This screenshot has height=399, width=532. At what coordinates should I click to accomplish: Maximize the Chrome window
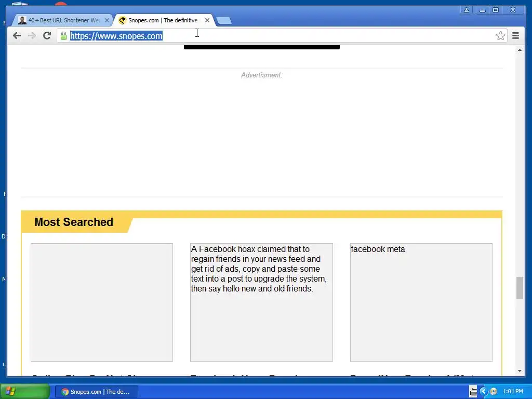[495, 10]
